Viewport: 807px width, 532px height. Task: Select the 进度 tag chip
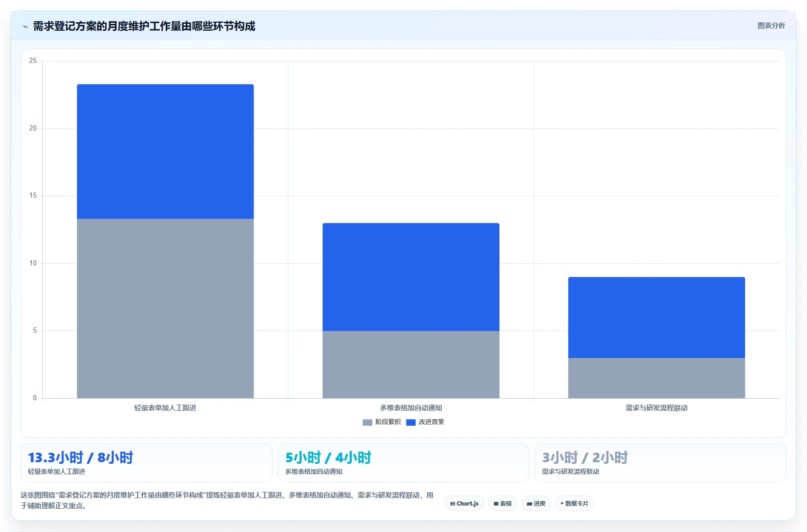pyautogui.click(x=536, y=503)
